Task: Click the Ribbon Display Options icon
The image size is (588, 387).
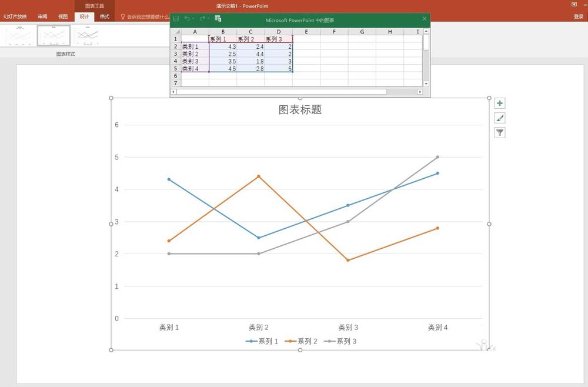Action: click(574, 5)
